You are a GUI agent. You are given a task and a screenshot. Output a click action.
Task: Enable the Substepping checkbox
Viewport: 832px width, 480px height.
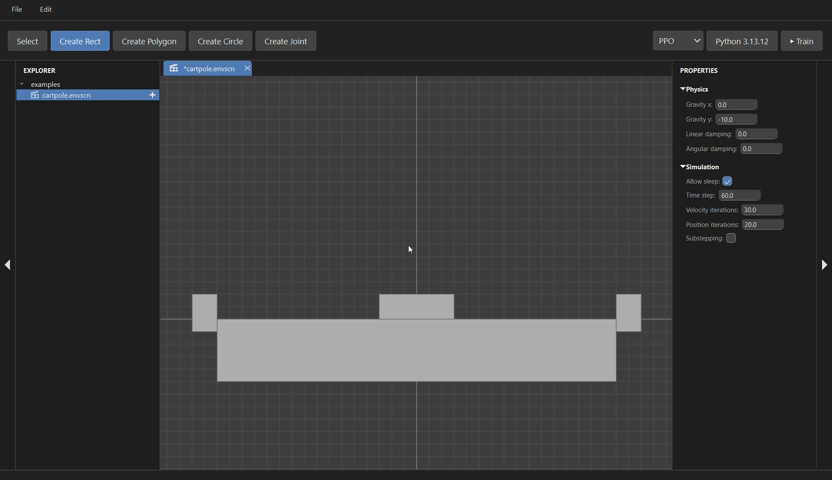pos(731,239)
